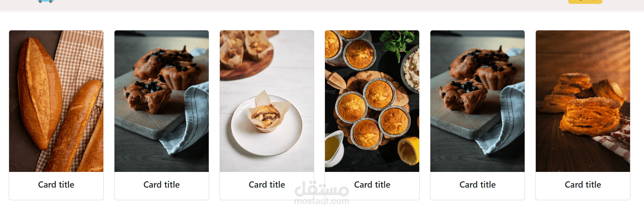Click the blue truck logo icon in header
644x210 pixels.
point(46,1)
